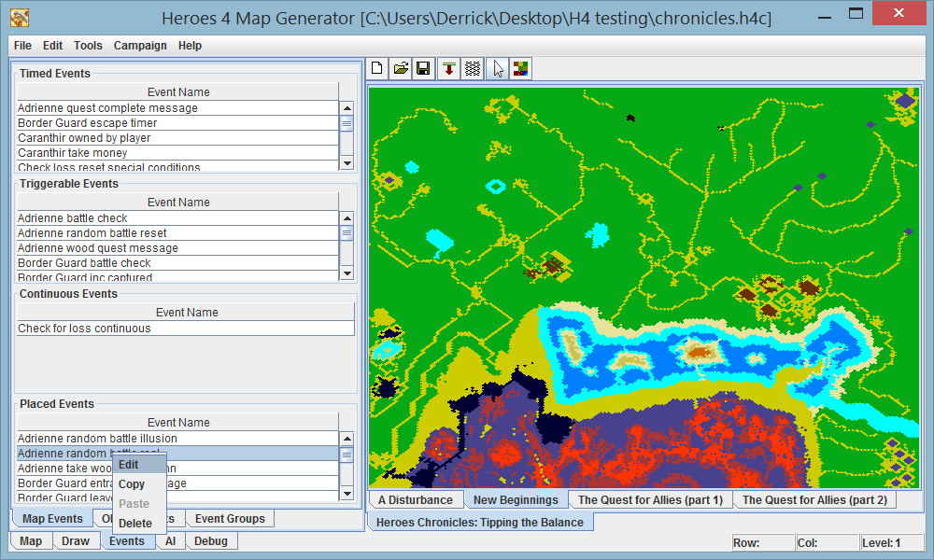Close the Heroes 4 Map Generator window
934x560 pixels.
[x=899, y=13]
